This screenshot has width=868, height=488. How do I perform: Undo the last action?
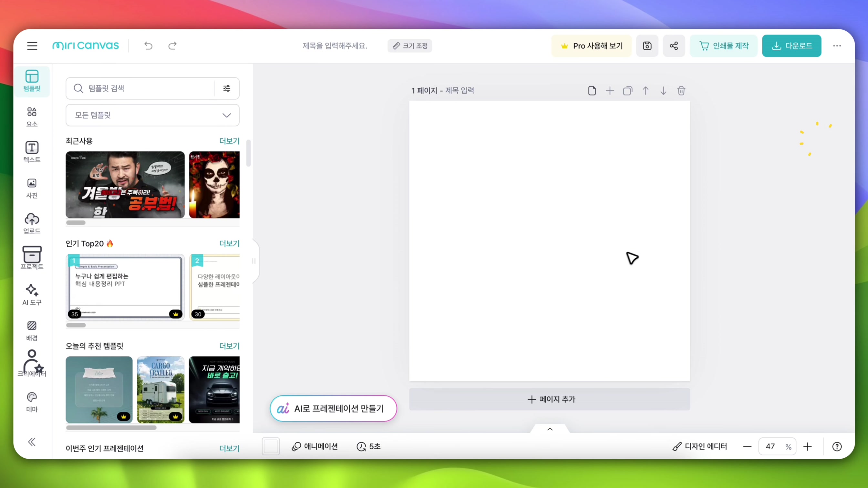click(x=148, y=46)
